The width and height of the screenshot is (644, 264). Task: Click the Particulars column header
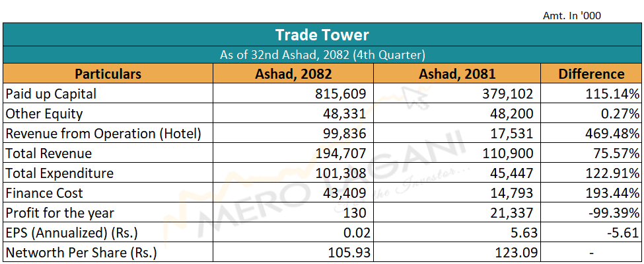pos(108,73)
